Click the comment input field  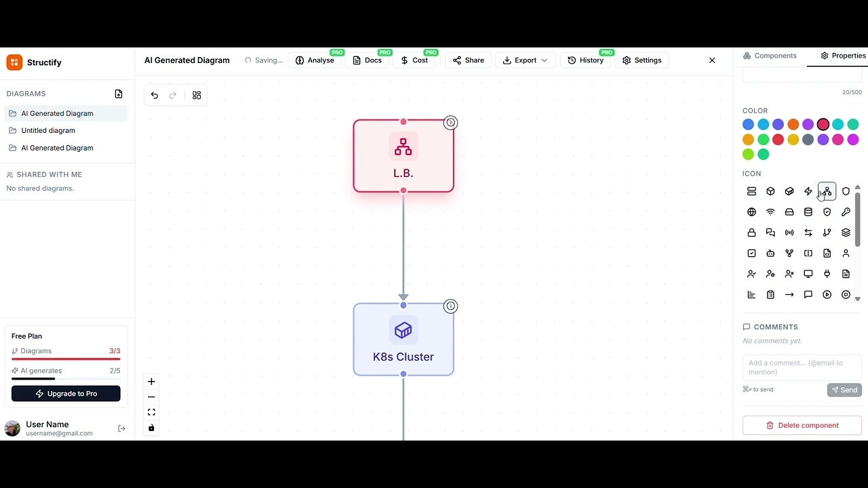[802, 368]
